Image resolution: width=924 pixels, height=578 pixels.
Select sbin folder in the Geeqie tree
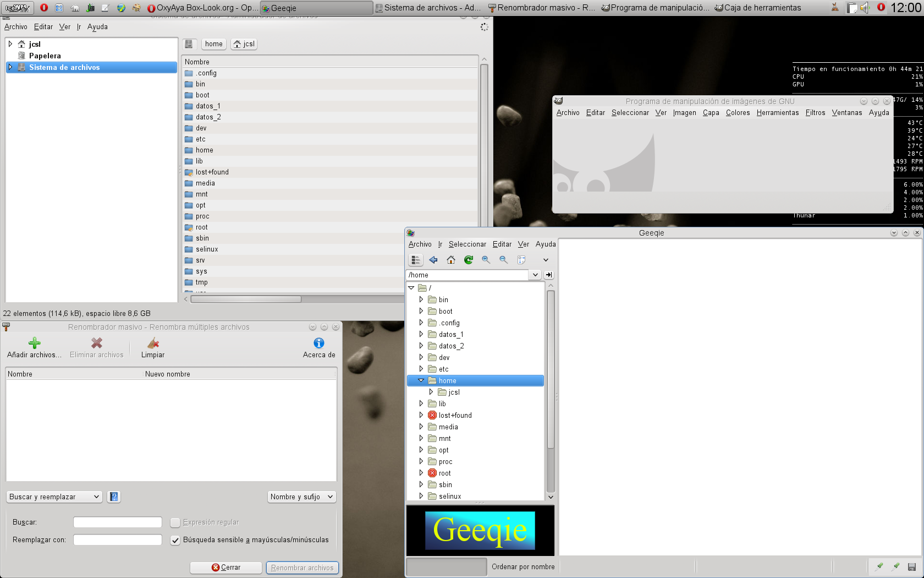click(x=445, y=484)
